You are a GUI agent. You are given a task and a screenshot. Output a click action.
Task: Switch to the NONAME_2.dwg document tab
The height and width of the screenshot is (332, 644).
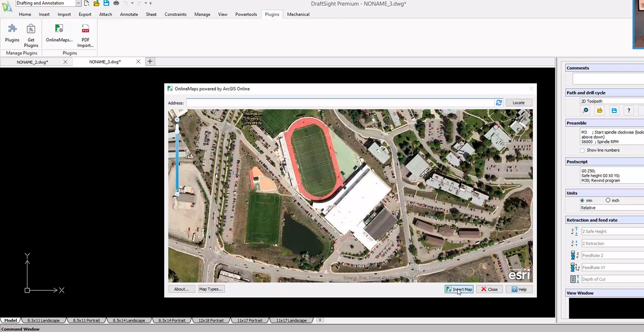click(x=32, y=62)
